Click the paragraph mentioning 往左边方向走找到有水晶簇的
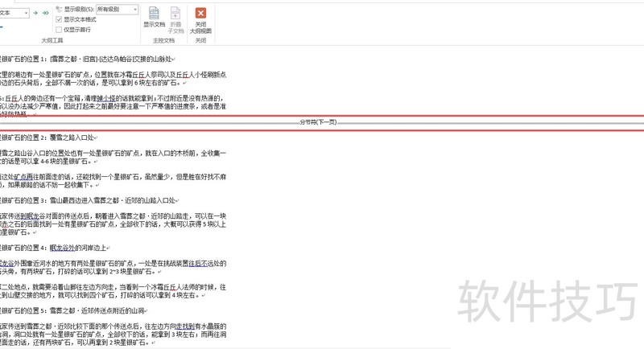 click(113, 335)
